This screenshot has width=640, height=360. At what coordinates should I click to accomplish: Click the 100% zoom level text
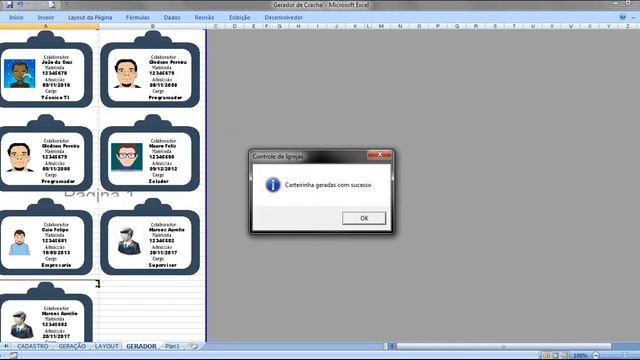[580, 356]
